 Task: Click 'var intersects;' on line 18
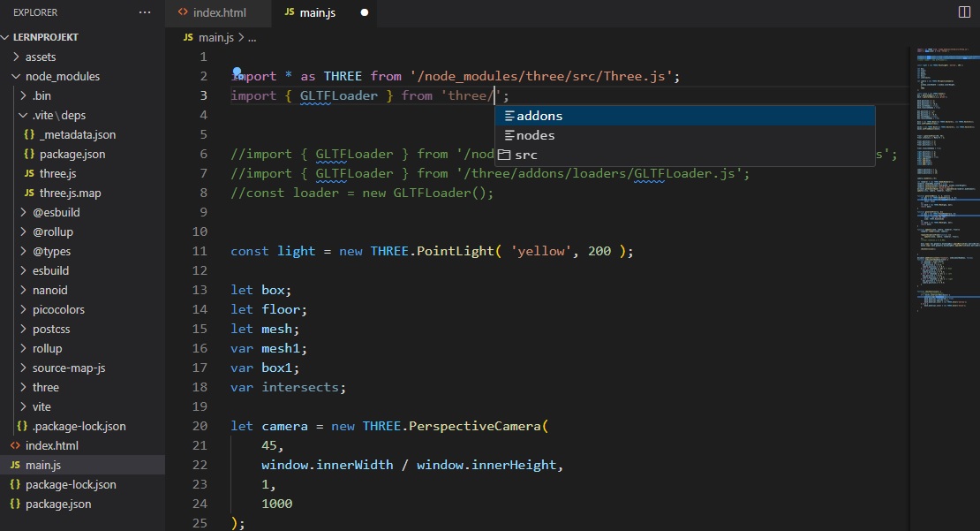pyautogui.click(x=288, y=387)
